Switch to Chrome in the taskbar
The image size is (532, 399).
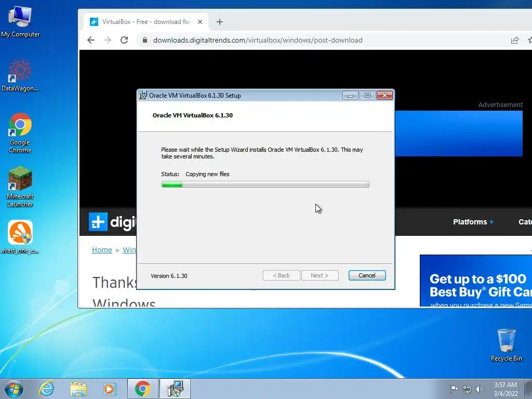(142, 389)
